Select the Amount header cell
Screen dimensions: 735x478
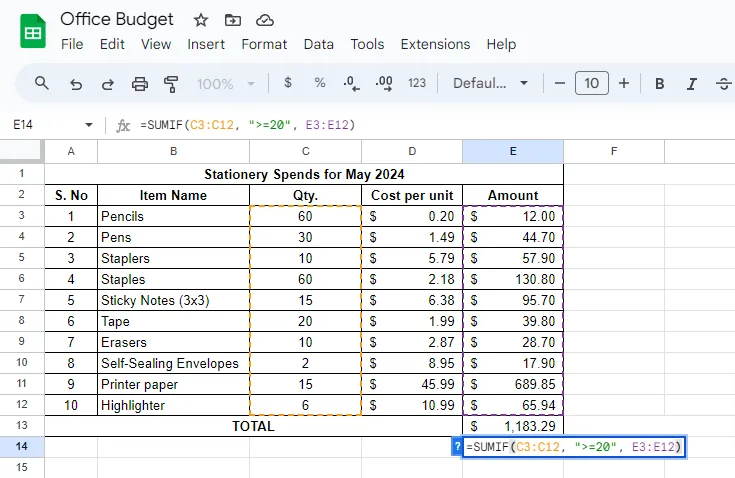coord(513,195)
